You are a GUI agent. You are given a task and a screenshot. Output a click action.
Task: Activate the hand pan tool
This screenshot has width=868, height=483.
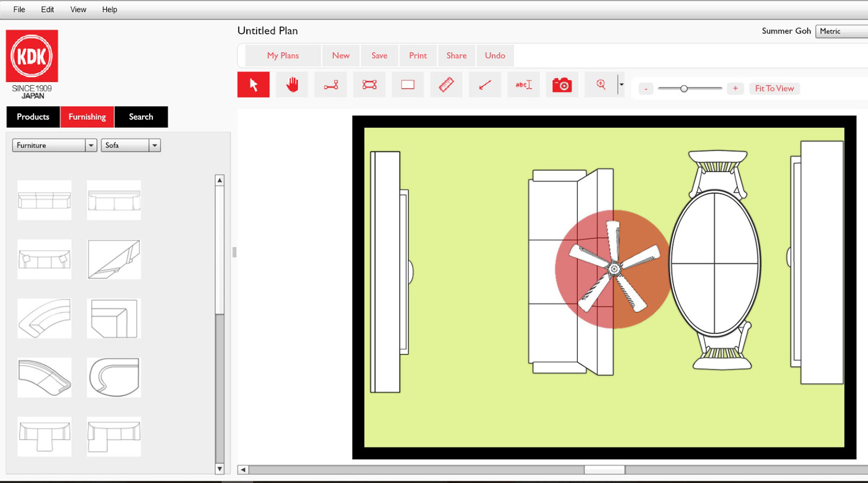[x=292, y=85]
